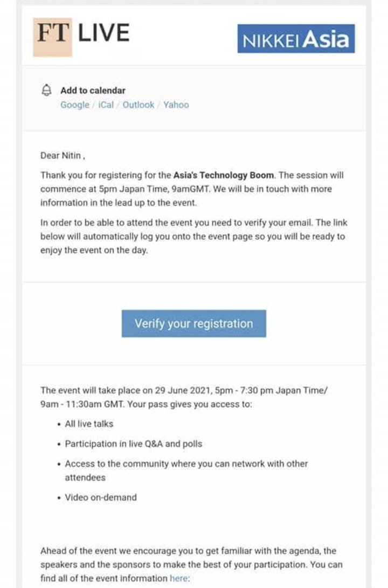Click the Dear Nitin greeting

63,156
